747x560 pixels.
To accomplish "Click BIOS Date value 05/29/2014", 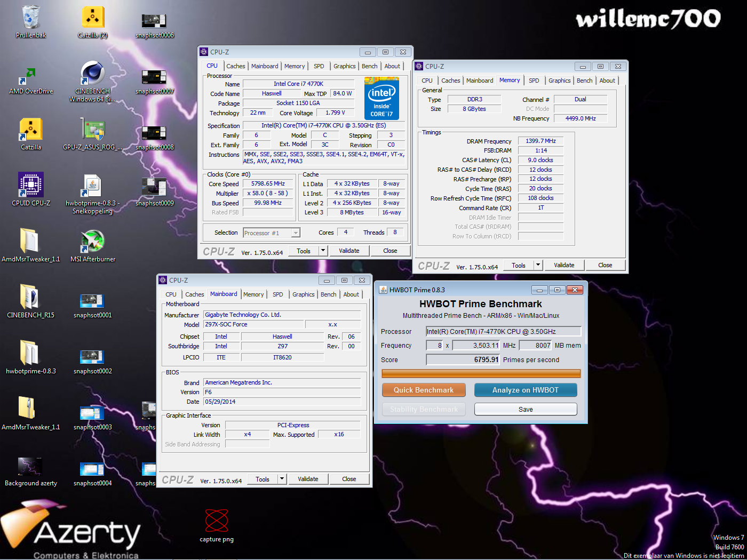I will (x=282, y=402).
